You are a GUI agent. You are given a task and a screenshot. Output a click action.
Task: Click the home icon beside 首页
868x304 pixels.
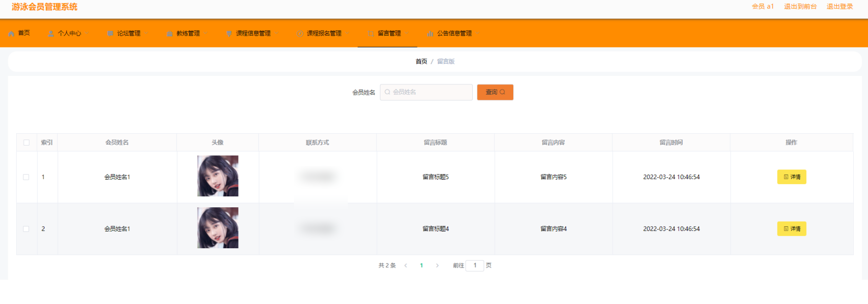click(x=11, y=34)
